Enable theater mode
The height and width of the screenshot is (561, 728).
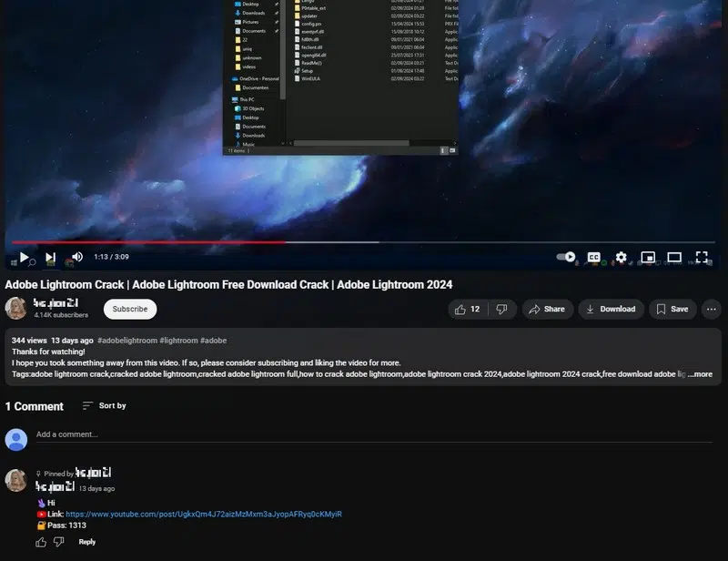(x=674, y=258)
